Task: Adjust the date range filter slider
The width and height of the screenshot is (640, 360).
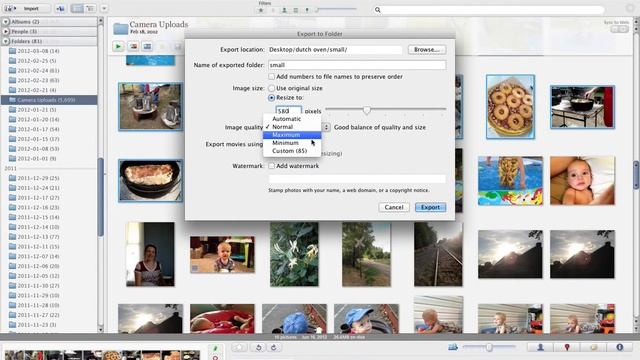Action: pos(317,9)
